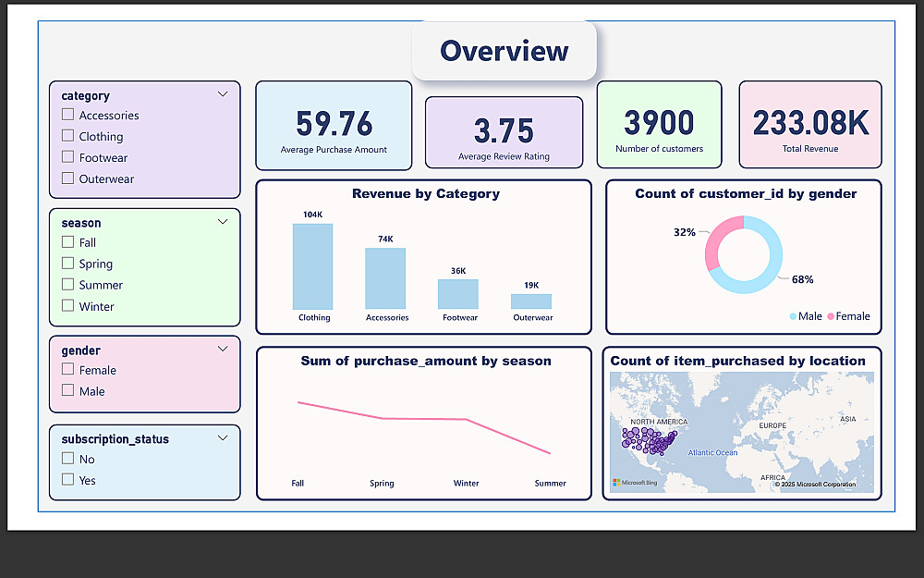Enable the Winter season checkbox

point(67,305)
